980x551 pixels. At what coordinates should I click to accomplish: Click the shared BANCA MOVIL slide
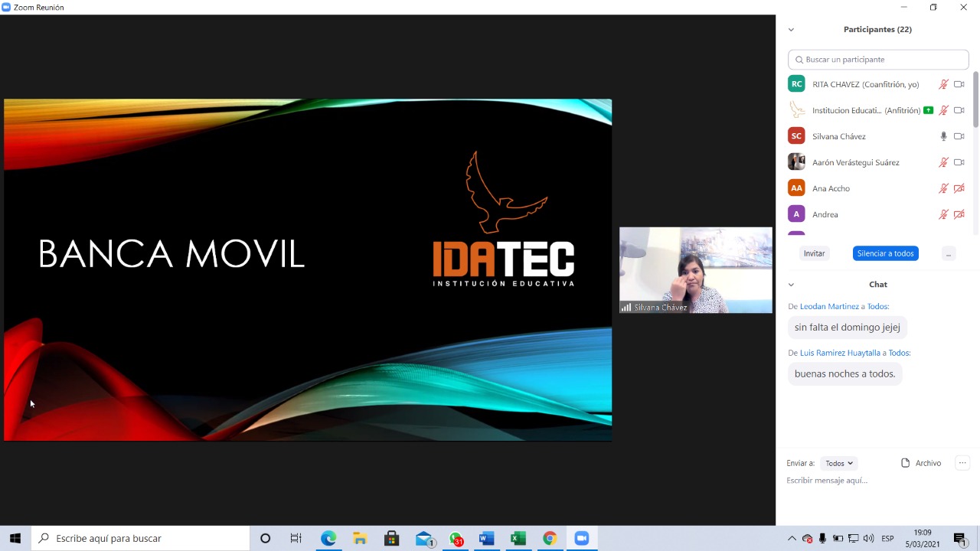coord(308,270)
